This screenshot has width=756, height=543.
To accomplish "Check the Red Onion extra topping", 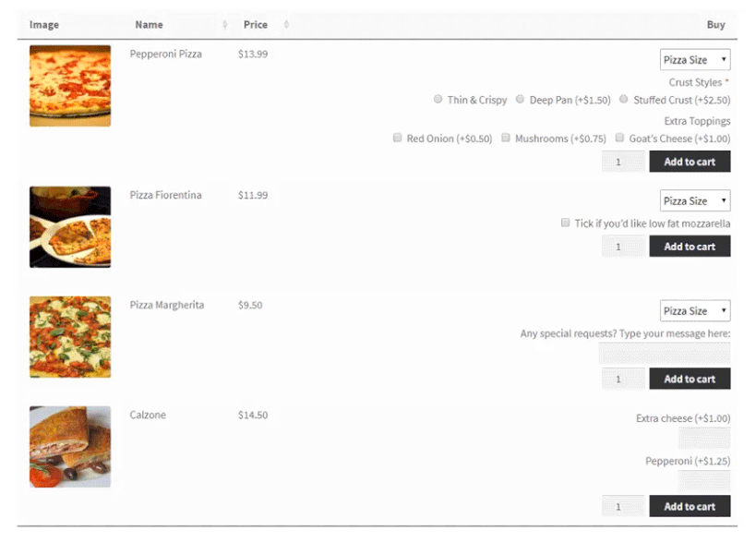I will click(397, 137).
